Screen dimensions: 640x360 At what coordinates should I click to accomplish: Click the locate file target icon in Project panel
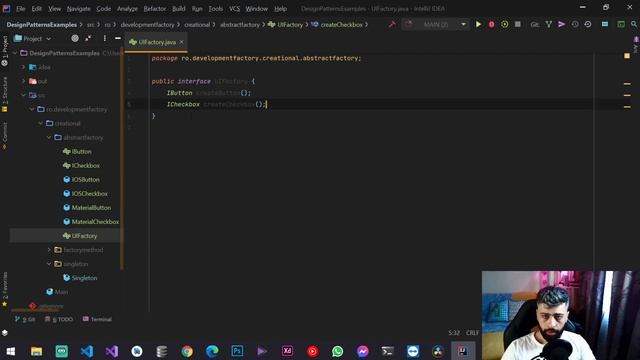tap(75, 38)
